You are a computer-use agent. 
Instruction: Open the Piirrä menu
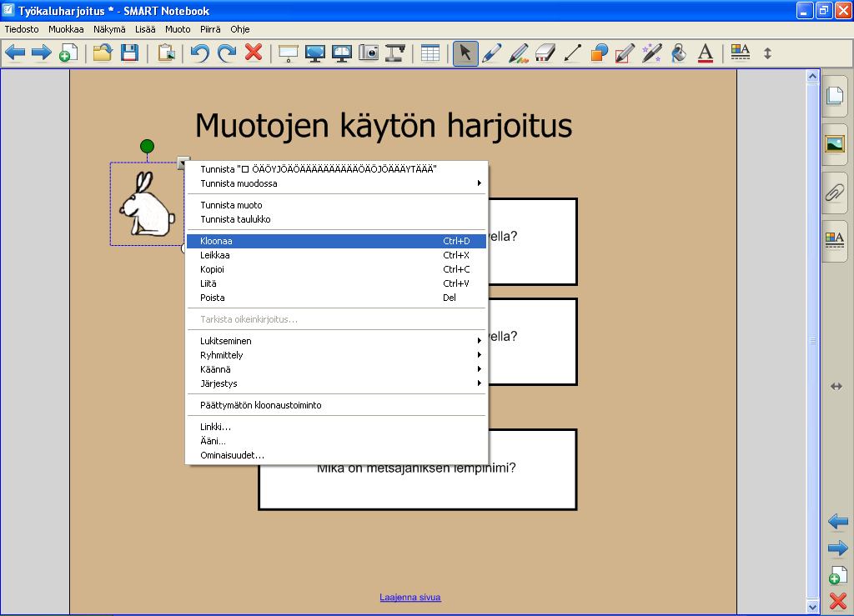[210, 29]
